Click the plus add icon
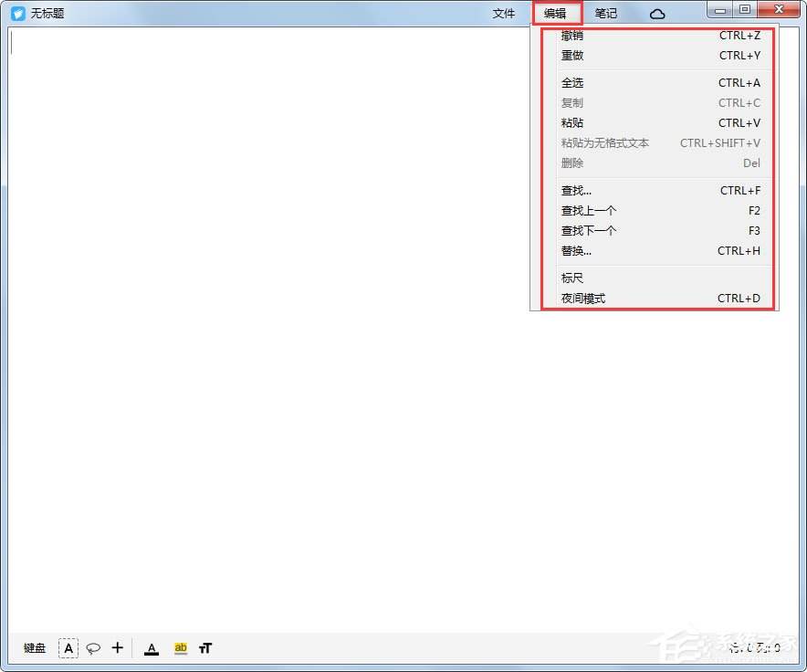This screenshot has width=807, height=672. coord(117,647)
